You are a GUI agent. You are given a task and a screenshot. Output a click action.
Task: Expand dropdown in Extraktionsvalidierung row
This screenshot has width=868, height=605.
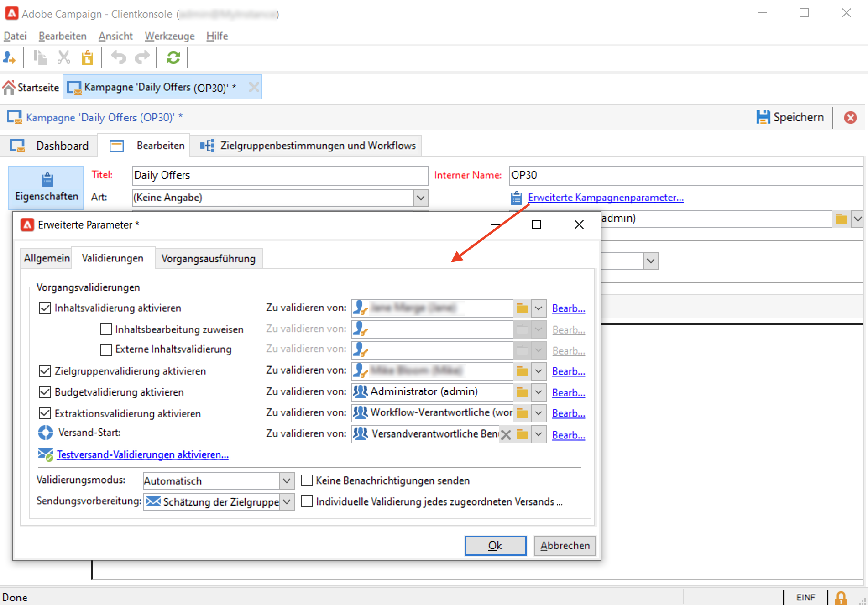(539, 413)
